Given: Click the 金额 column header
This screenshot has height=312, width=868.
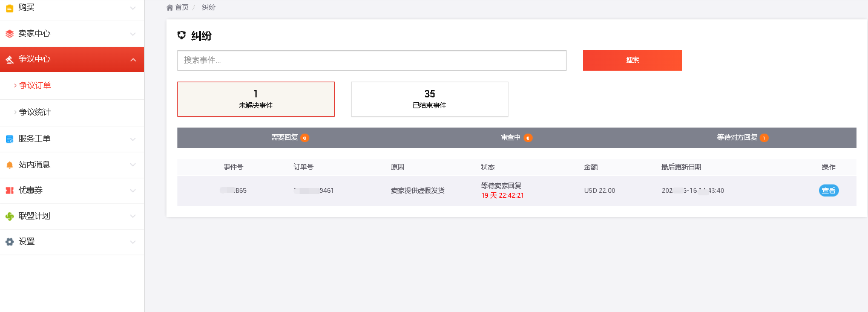Looking at the screenshot, I should [x=591, y=167].
